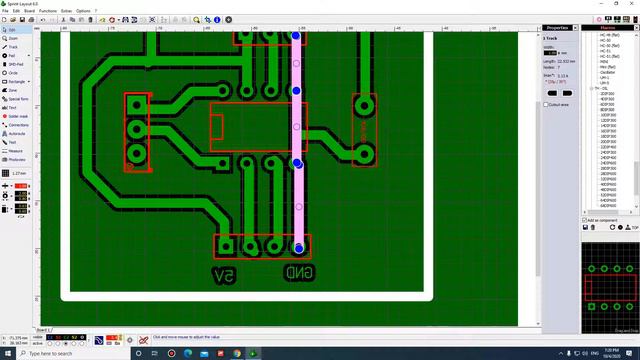Click the gear icon in status bar
This screenshot has height=360, width=640.
click(x=130, y=340)
